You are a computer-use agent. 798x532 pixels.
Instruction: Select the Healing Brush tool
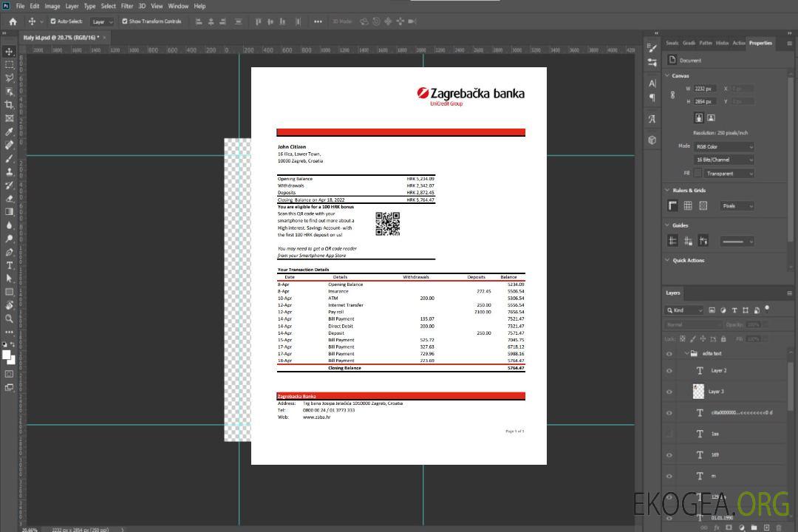click(x=9, y=145)
